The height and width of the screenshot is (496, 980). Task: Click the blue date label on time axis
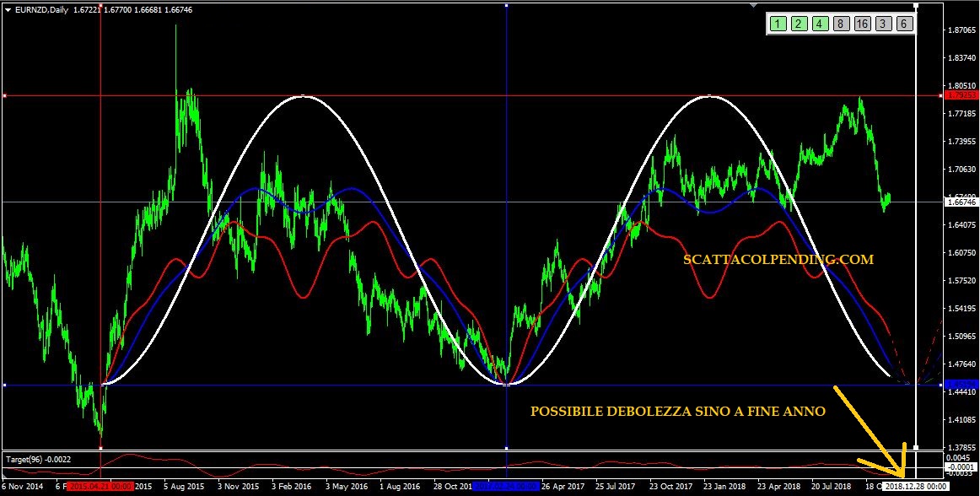pyautogui.click(x=506, y=487)
